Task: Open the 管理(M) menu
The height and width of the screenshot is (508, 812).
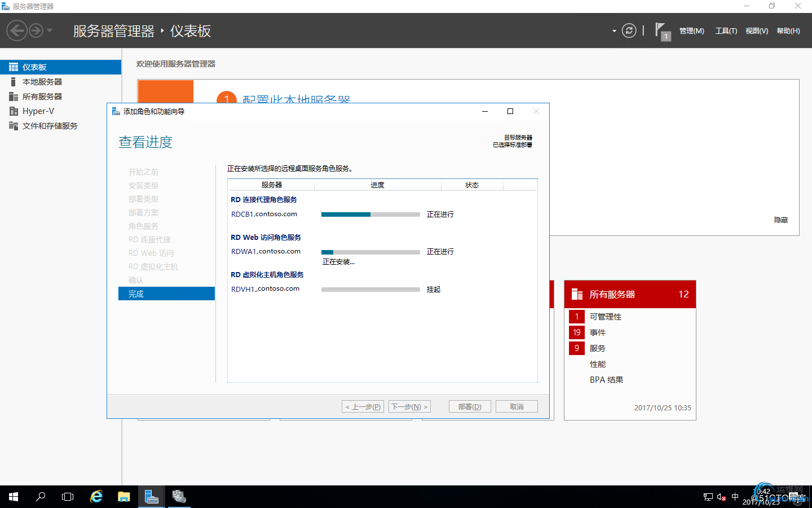Action: point(691,31)
